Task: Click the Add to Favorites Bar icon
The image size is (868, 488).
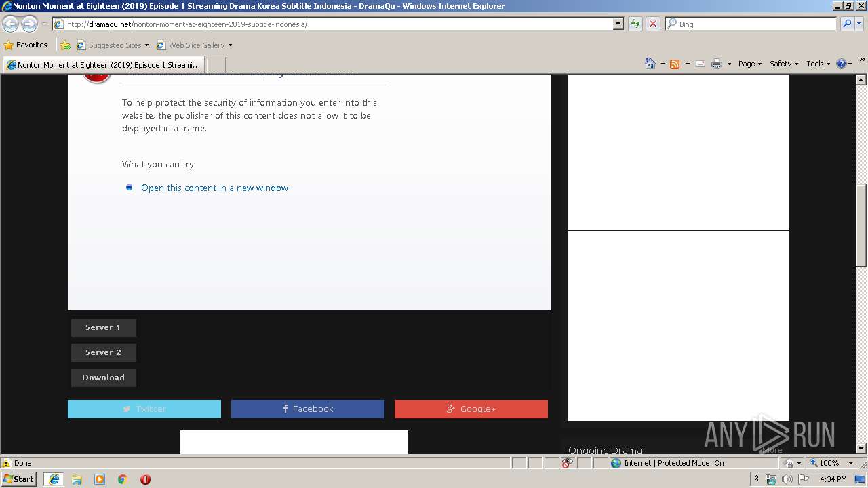Action: tap(65, 45)
